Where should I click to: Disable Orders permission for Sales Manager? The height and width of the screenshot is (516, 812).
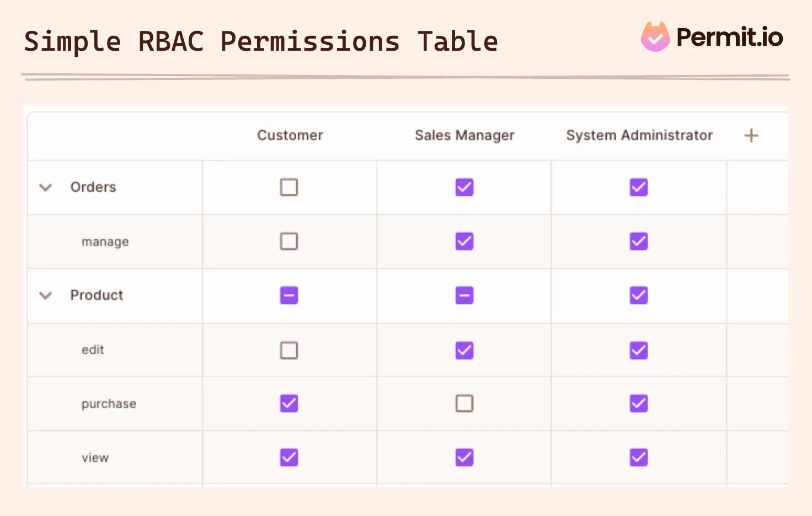(x=464, y=187)
